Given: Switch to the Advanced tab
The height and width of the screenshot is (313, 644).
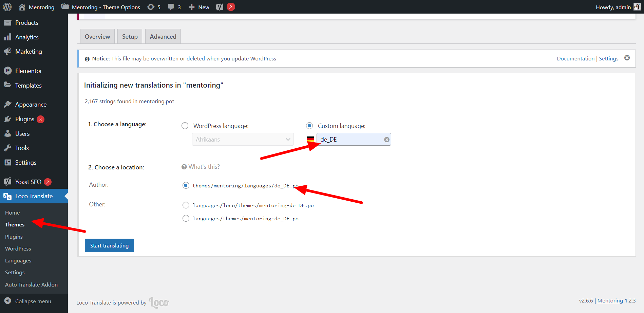Looking at the screenshot, I should (x=163, y=36).
